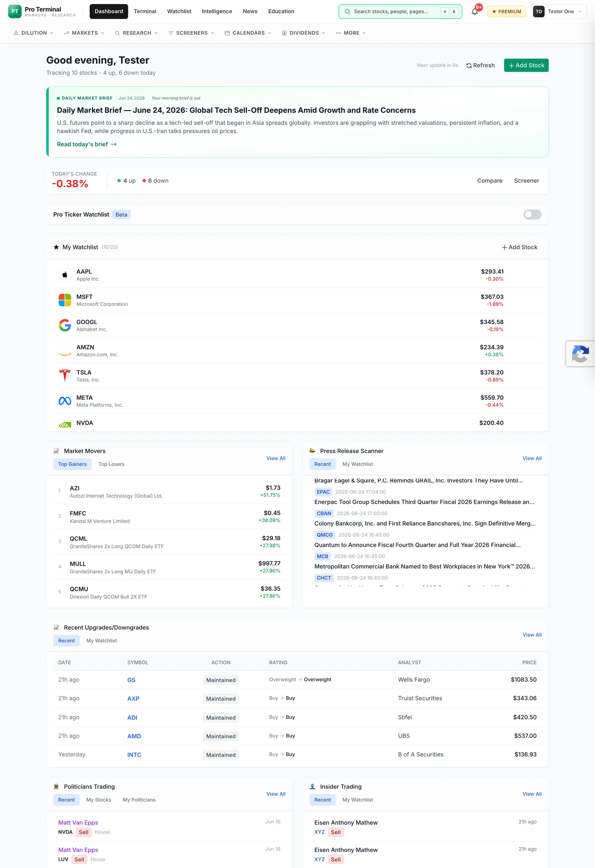Open the MULL top gainer row
Screen dimensions: 595x868
point(169,567)
